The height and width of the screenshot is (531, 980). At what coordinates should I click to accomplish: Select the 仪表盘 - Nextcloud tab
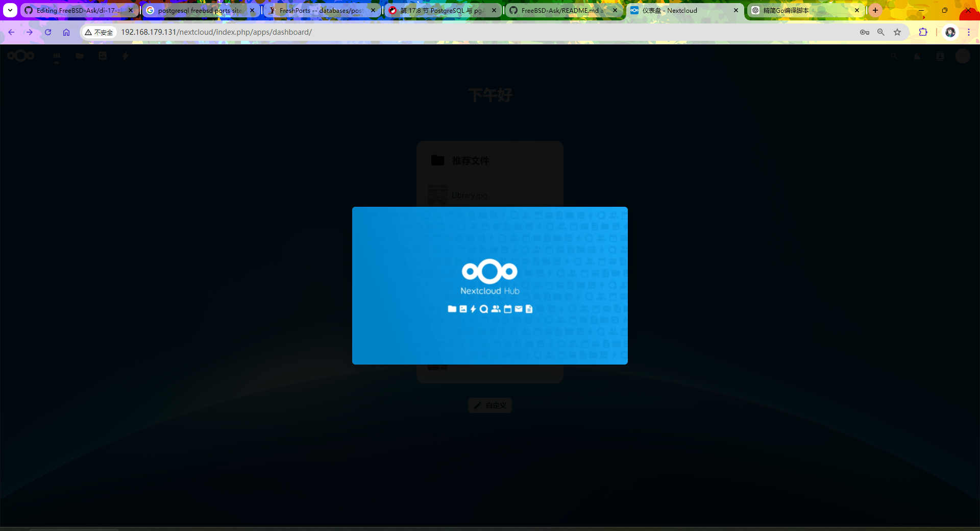[684, 10]
